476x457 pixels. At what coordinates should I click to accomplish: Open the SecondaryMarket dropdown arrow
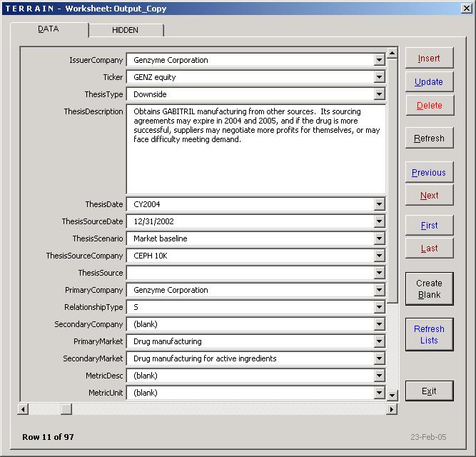(379, 358)
